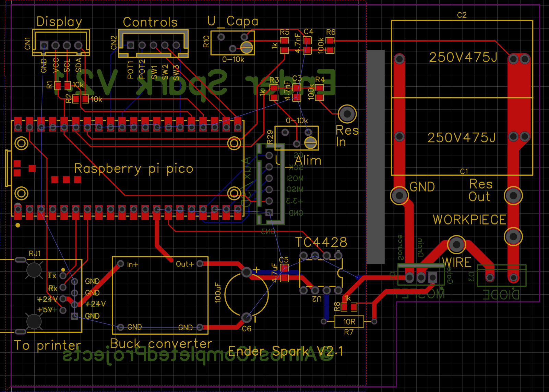Image resolution: width=549 pixels, height=392 pixels.
Task: Select the yellow Ender Spark V2.1 text
Action: [x=285, y=351]
